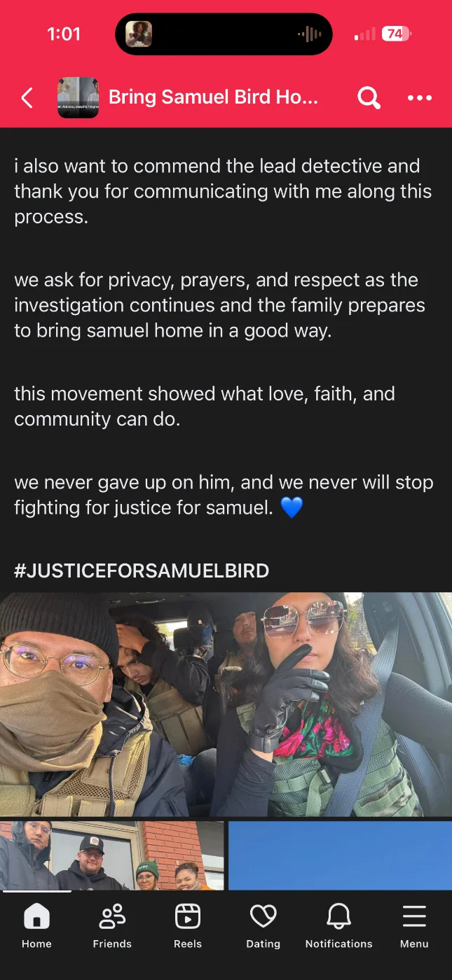Viewport: 452px width, 980px height.
Task: Open the group avatar thumbnail in header
Action: [78, 97]
